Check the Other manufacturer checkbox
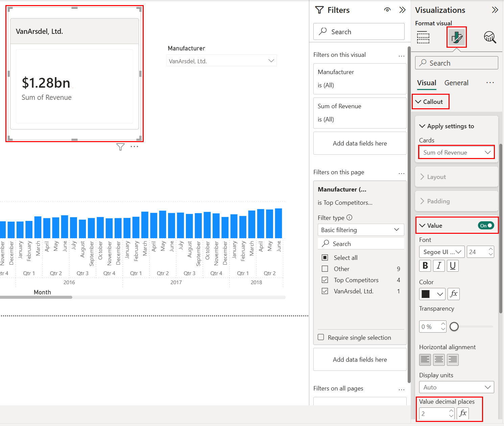This screenshot has height=426, width=504. [x=325, y=269]
